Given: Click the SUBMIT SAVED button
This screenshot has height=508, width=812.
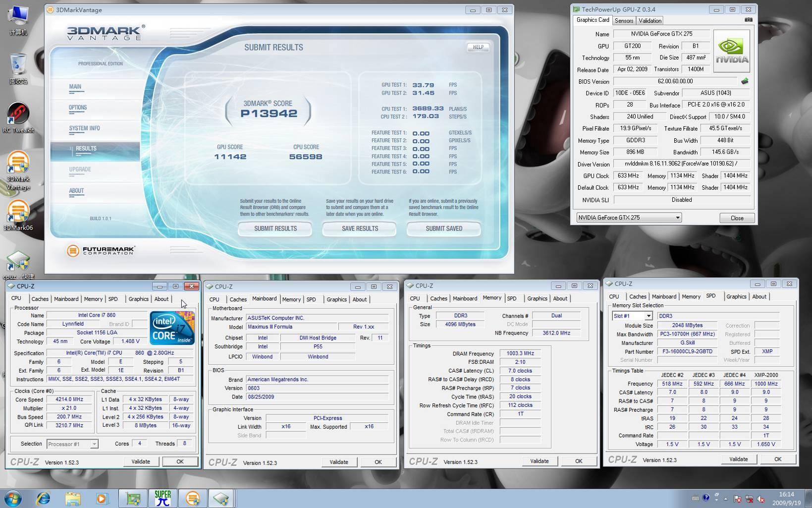Looking at the screenshot, I should coord(444,228).
